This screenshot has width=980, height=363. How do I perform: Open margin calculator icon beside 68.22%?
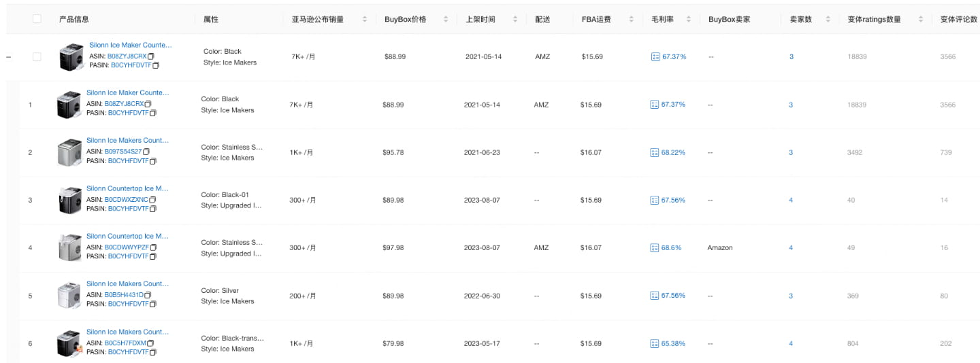(655, 152)
